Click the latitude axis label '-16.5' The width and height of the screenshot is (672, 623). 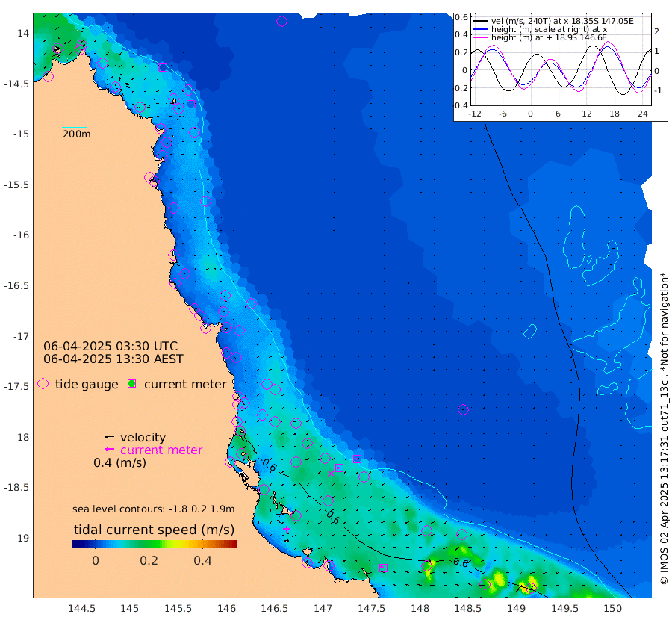click(x=16, y=285)
